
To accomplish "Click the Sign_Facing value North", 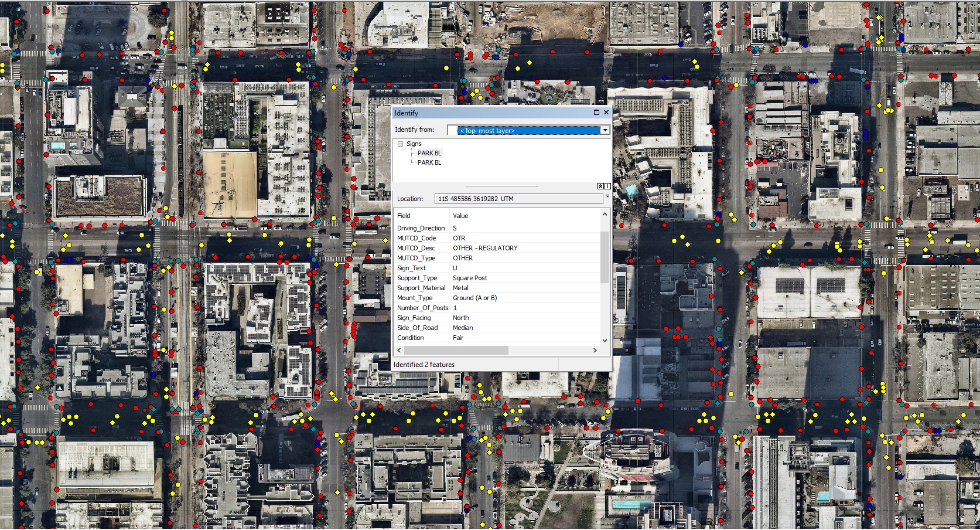I will point(460,318).
